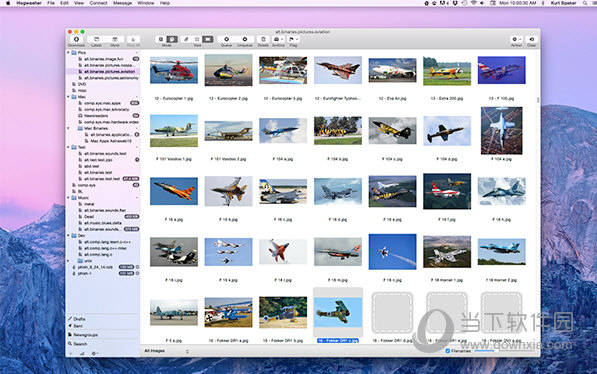Screen dimensions: 597x374
Task: Open the Action gear dropdown
Action: tap(516, 39)
